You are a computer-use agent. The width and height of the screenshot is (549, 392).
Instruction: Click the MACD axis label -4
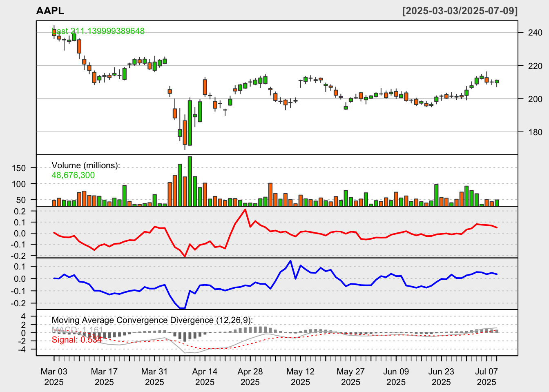tap(21, 350)
